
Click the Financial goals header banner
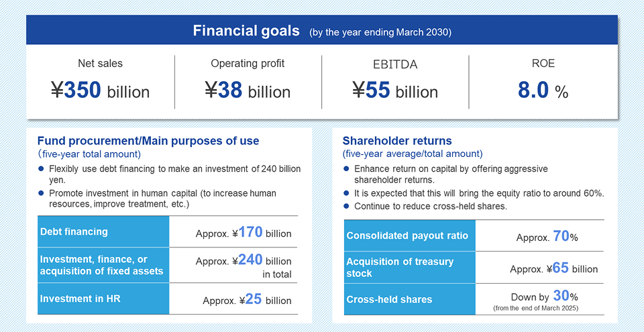(x=322, y=31)
